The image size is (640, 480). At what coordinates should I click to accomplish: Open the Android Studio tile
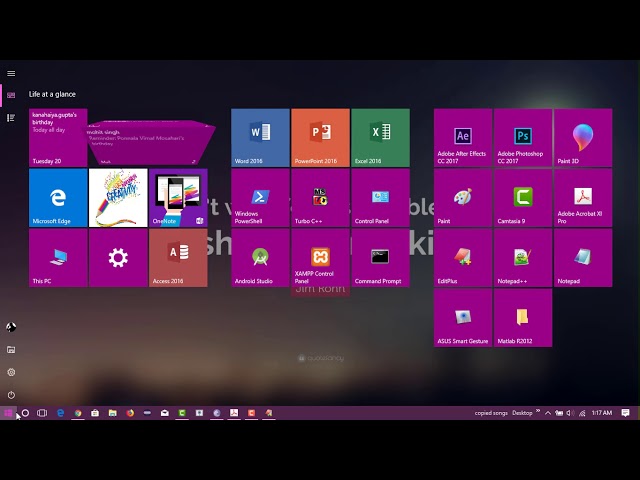coord(260,257)
